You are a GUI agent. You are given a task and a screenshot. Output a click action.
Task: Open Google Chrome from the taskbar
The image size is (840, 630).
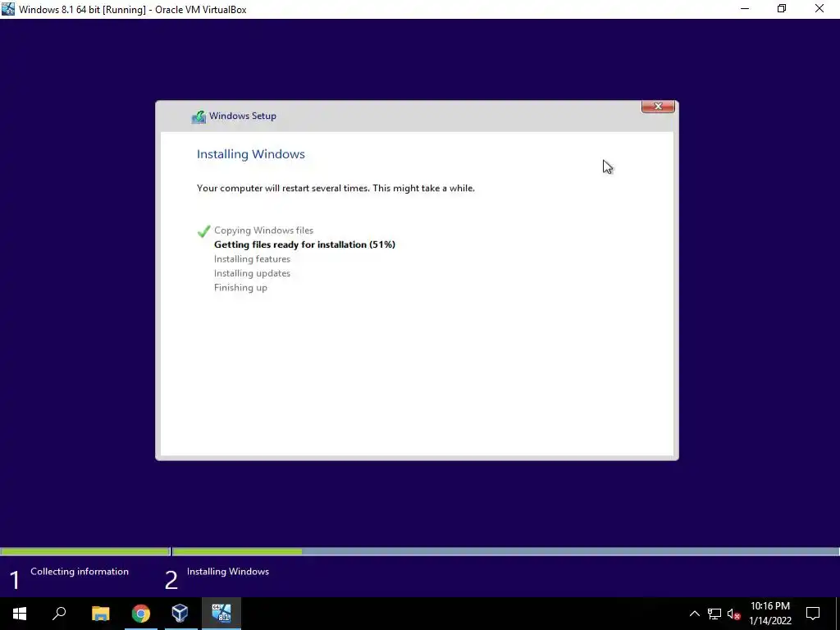[141, 614]
